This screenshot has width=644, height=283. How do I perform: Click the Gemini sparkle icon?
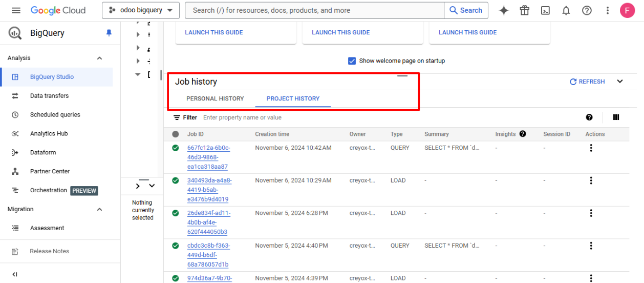504,10
